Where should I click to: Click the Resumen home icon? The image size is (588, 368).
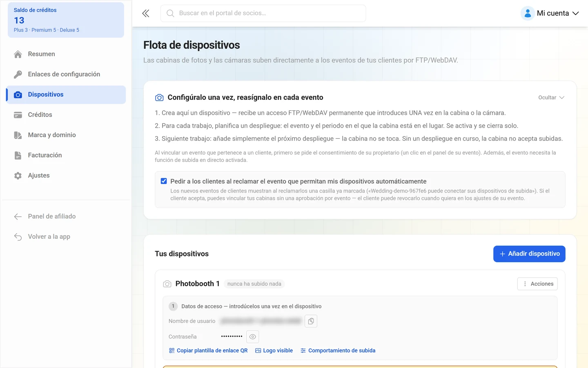(x=18, y=54)
